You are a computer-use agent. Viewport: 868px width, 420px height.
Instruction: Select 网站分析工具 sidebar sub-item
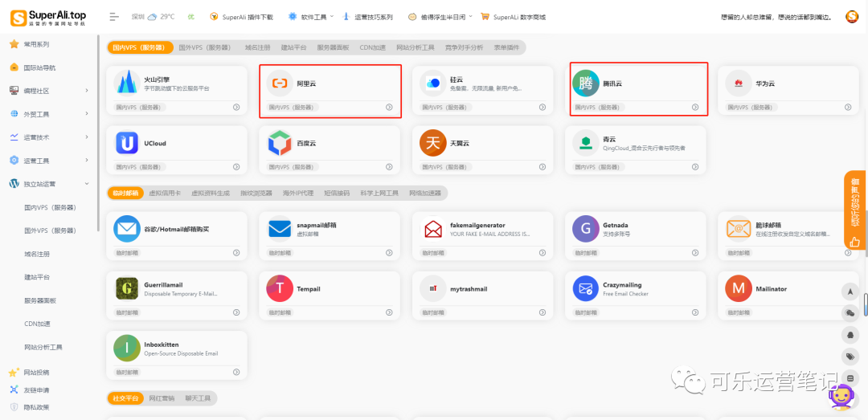pyautogui.click(x=43, y=348)
